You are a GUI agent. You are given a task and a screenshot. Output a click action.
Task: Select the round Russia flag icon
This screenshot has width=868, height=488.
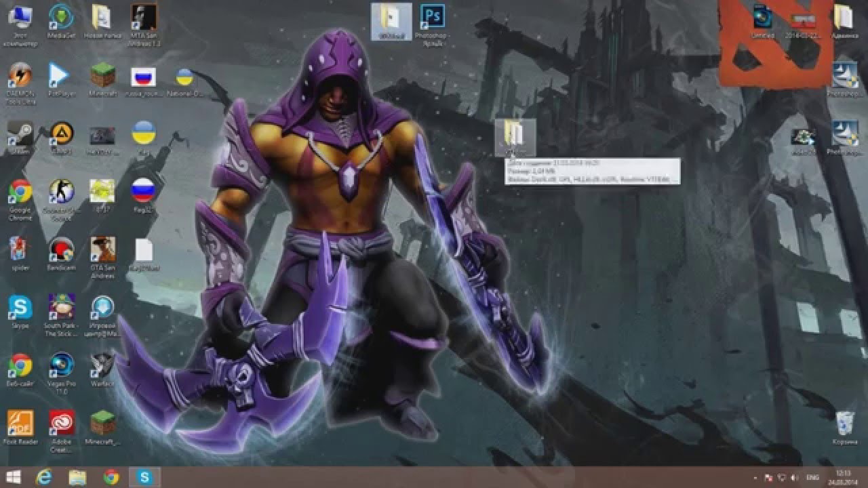[x=143, y=197]
